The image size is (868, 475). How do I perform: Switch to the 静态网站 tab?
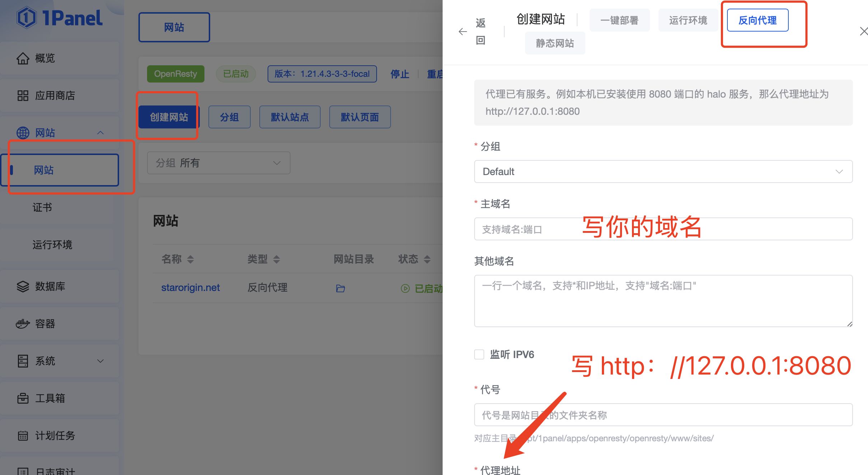[555, 43]
